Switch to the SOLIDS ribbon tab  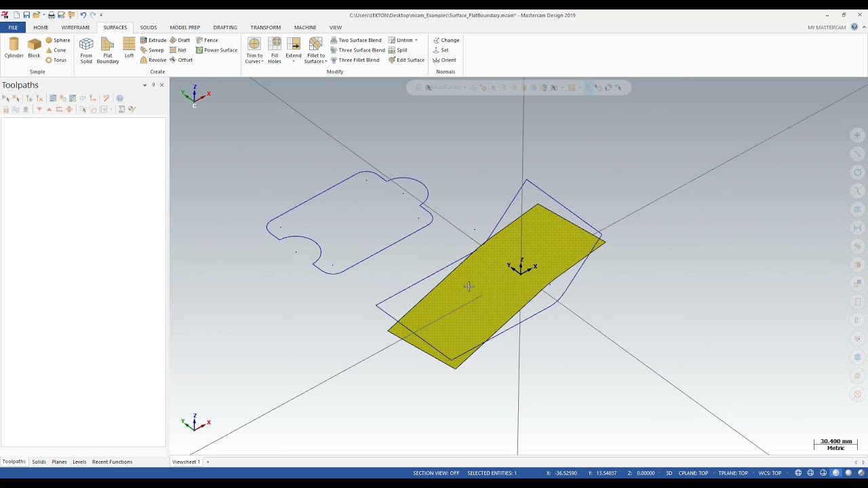pos(149,28)
